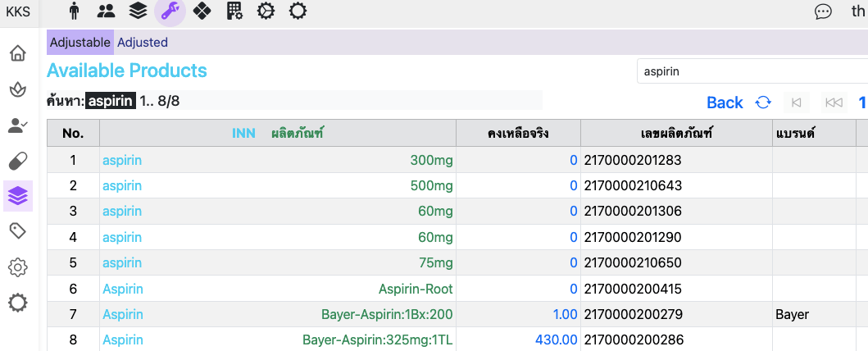The image size is (868, 351).
Task: Click the single person icon in top toolbar
Action: click(x=75, y=11)
